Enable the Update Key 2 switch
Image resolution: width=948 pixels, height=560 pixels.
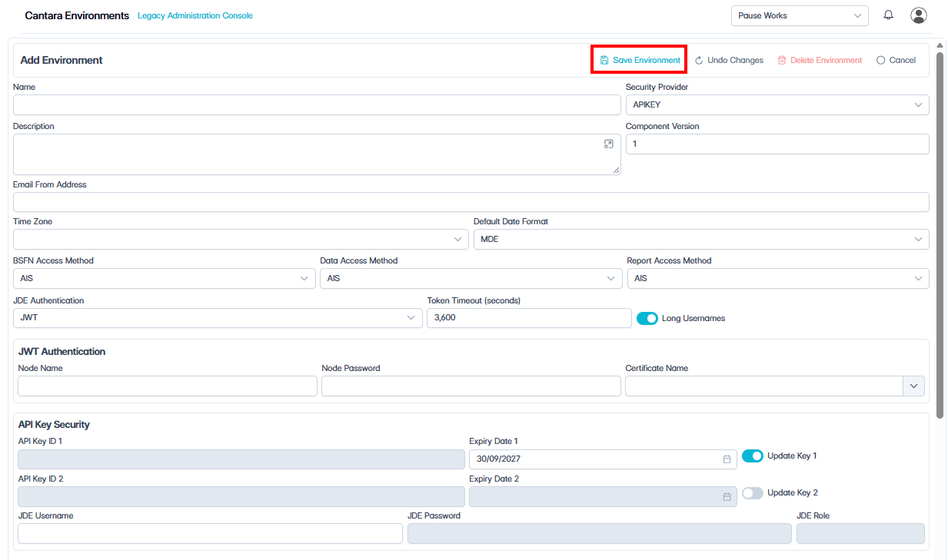753,493
